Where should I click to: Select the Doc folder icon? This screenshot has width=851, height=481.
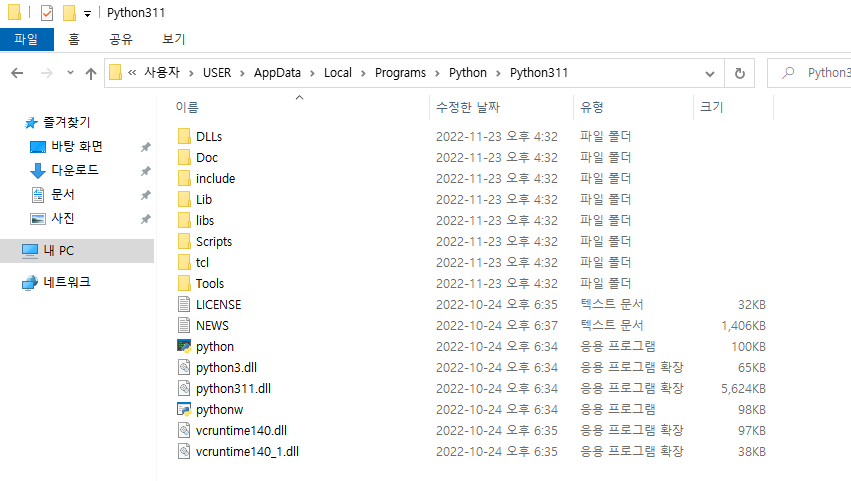click(x=185, y=157)
